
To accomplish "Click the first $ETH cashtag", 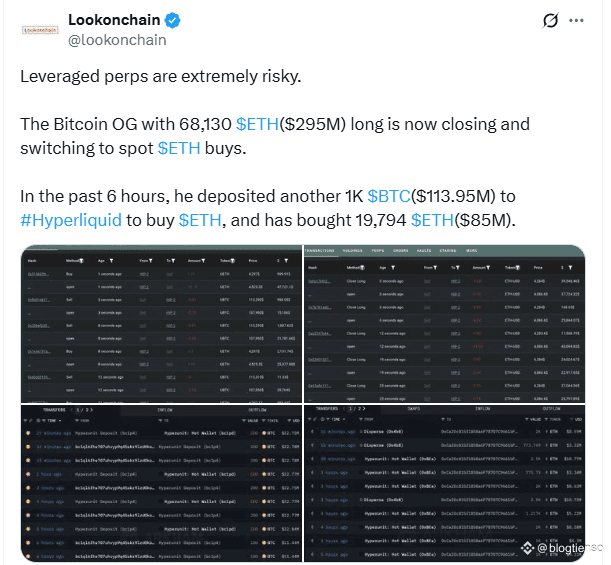I will (258, 124).
